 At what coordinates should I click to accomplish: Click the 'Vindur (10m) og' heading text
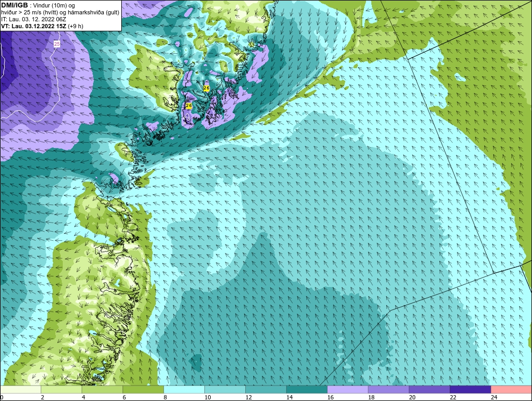pyautogui.click(x=54, y=6)
